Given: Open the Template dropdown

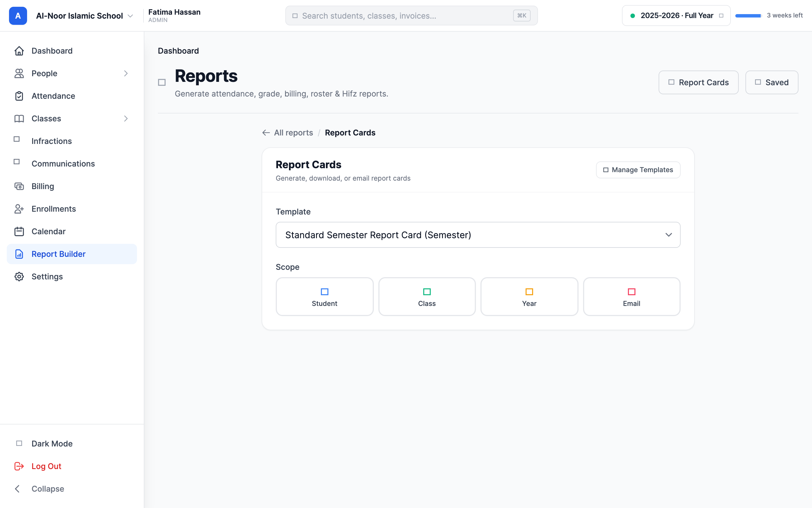Looking at the screenshot, I should (x=478, y=235).
